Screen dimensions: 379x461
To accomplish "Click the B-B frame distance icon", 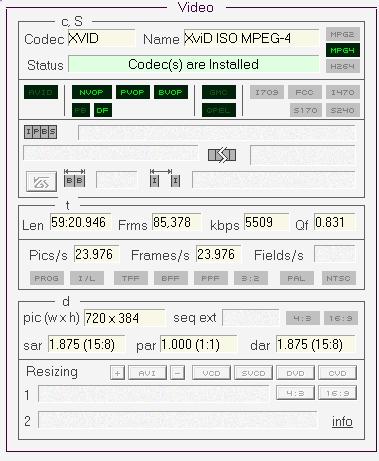I will point(75,178).
